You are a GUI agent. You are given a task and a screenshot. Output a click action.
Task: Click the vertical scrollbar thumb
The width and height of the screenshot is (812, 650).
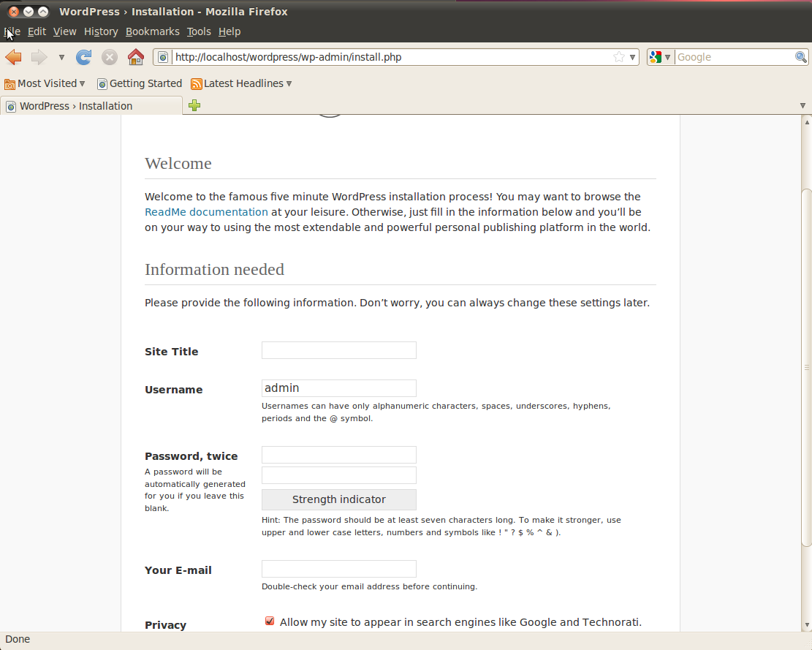point(806,367)
